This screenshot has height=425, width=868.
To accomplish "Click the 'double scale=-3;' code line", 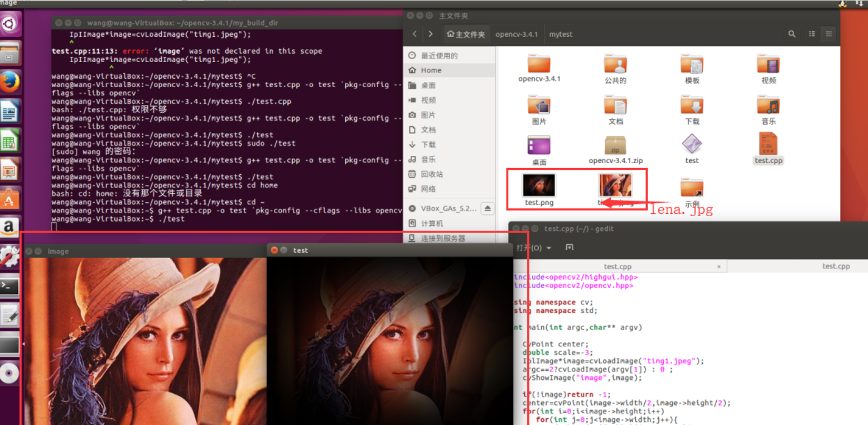I will 558,352.
